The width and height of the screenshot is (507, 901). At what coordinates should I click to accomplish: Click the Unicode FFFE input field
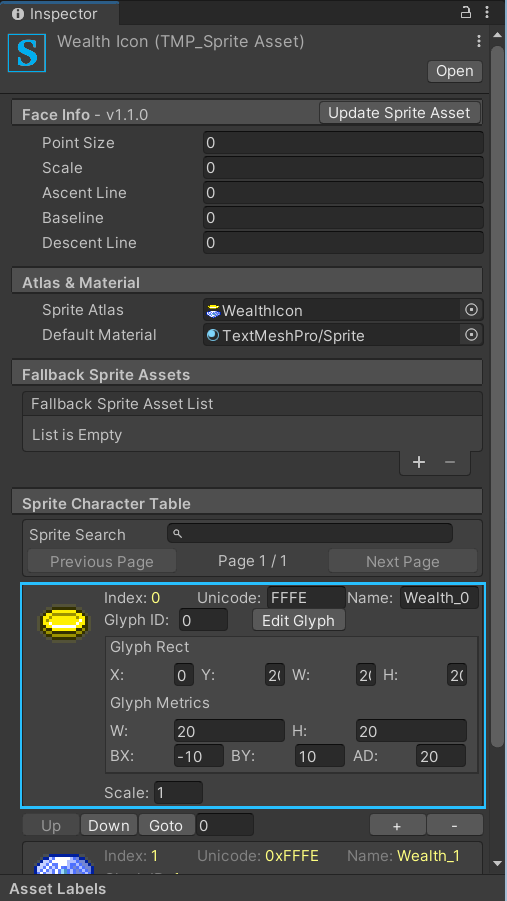[x=306, y=598]
